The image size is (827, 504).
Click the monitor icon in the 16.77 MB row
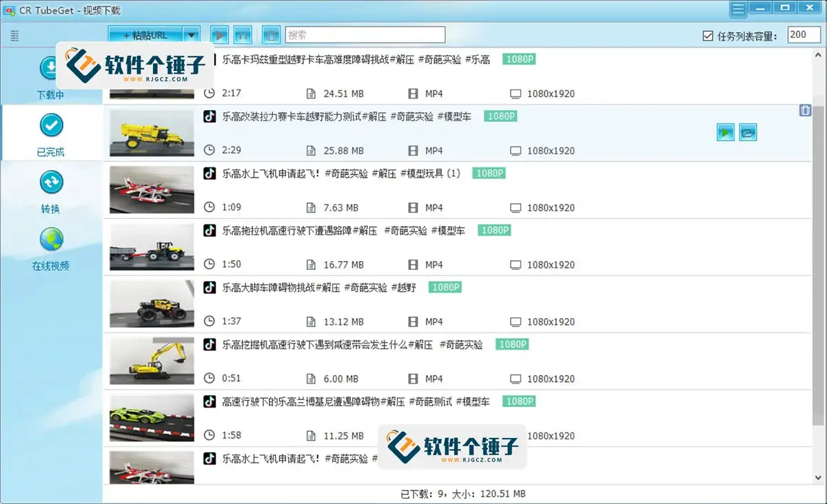tap(515, 264)
